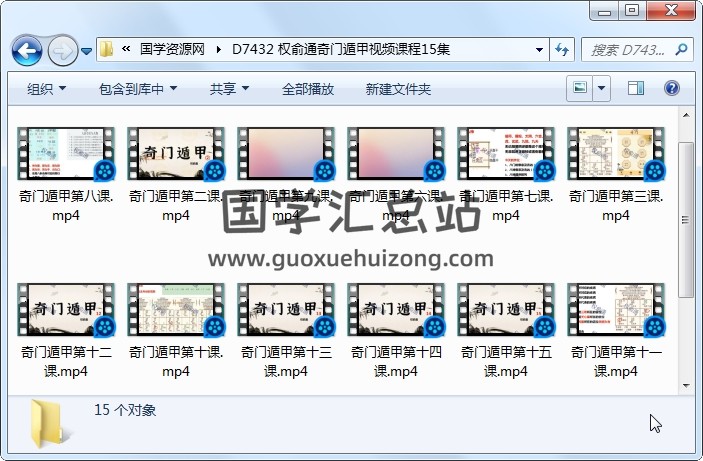Click the vertical scrollbar thumb
703x461 pixels.
[x=686, y=220]
